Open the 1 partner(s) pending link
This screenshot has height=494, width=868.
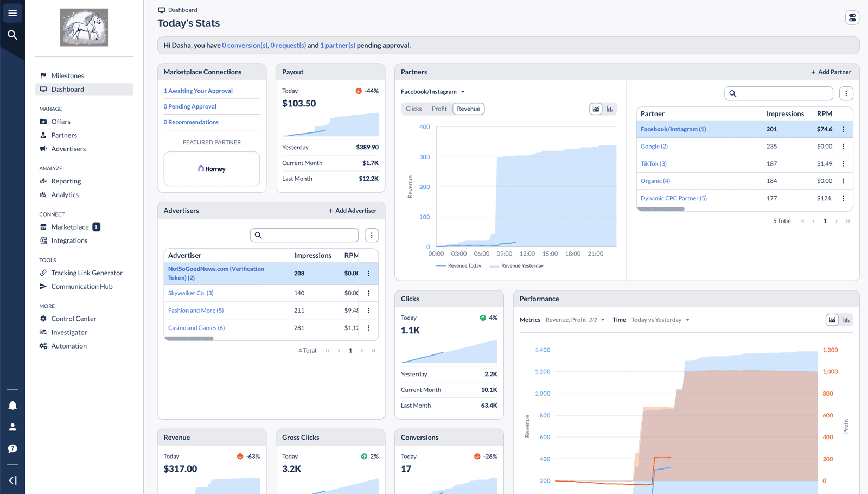[x=337, y=45]
